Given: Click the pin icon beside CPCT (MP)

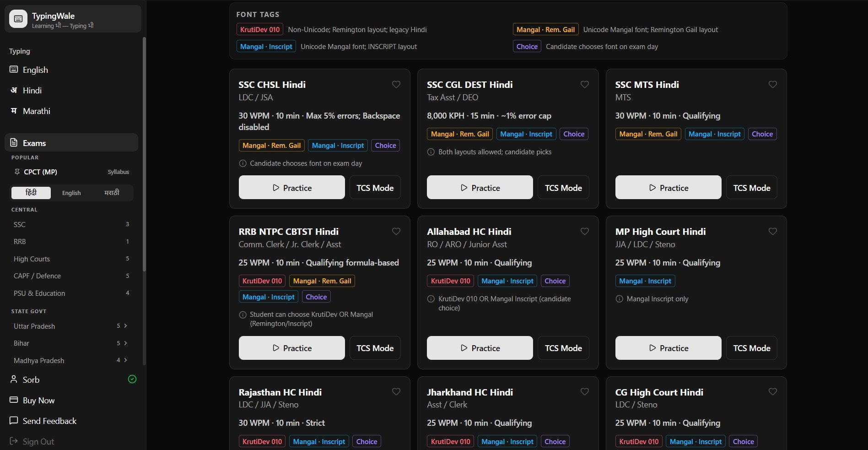Looking at the screenshot, I should pyautogui.click(x=17, y=172).
